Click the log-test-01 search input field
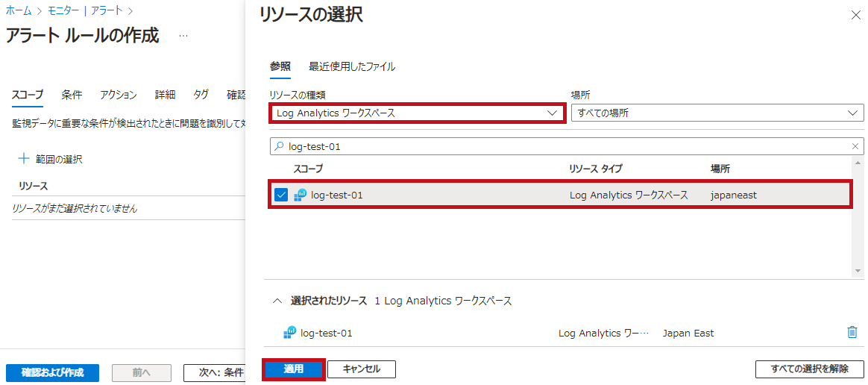 [x=567, y=146]
